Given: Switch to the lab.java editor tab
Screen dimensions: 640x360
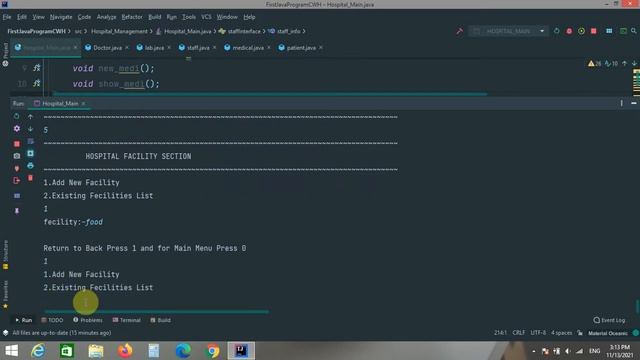Looking at the screenshot, I should (154, 48).
